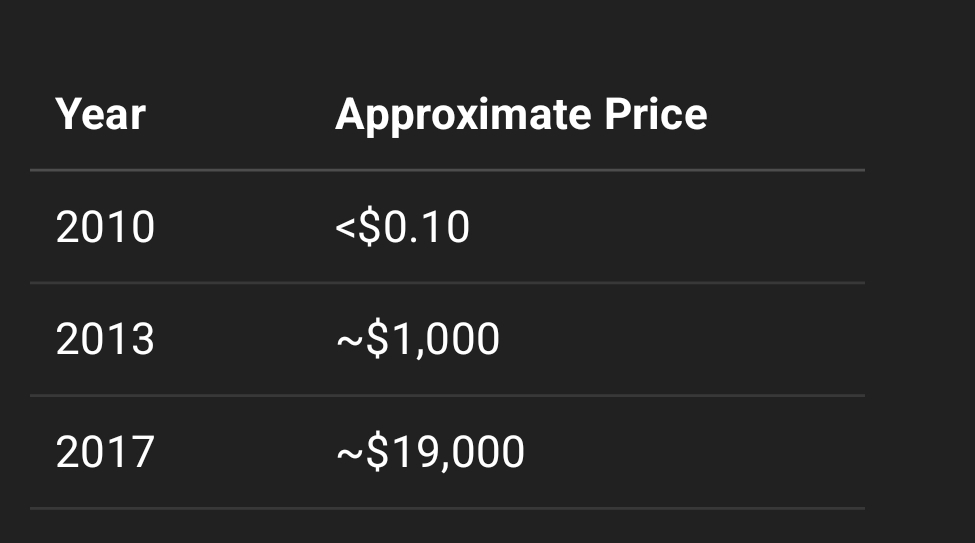Click the "<$0.10" price cell
This screenshot has height=543, width=975.
pyautogui.click(x=402, y=228)
